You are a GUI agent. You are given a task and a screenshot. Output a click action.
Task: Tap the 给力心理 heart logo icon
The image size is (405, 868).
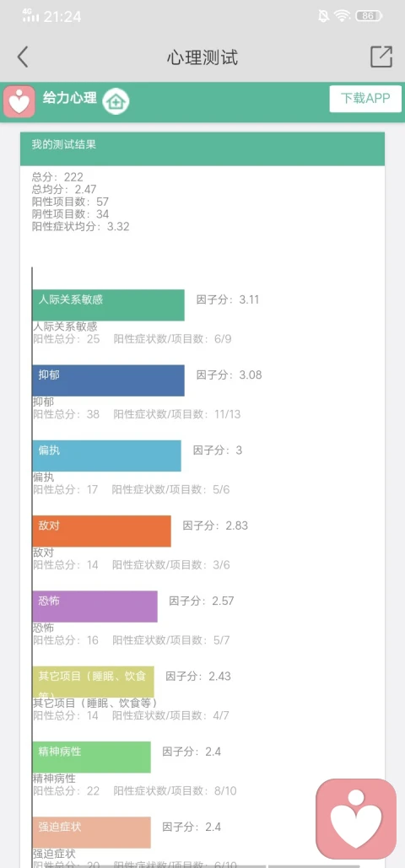point(19,101)
